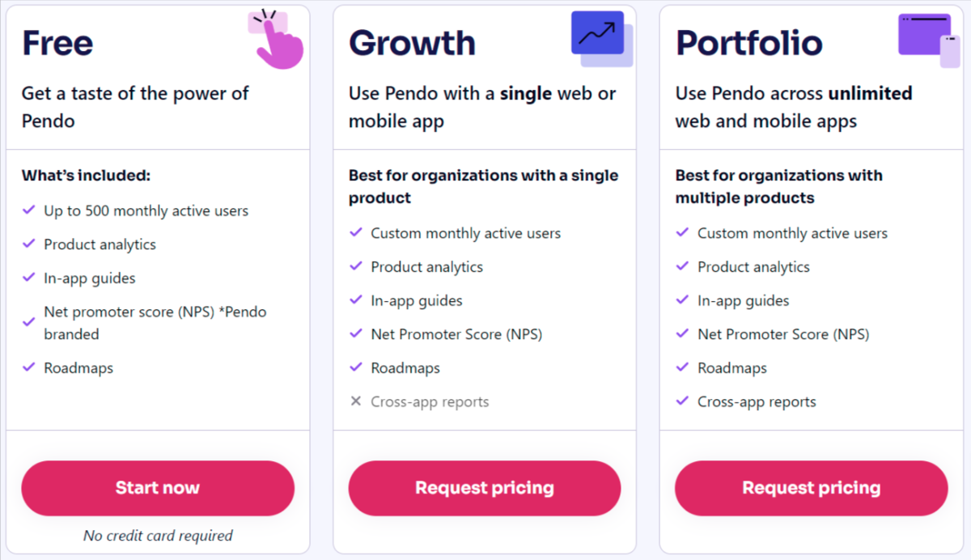The image size is (971, 560).
Task: Click Request pricing under Growth plan
Action: [x=485, y=488]
